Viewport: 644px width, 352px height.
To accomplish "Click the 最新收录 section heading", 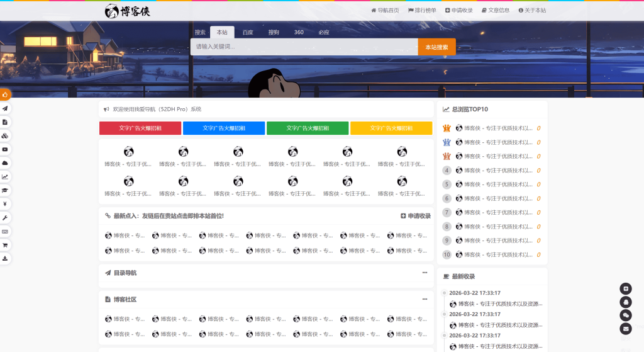I will tap(464, 276).
